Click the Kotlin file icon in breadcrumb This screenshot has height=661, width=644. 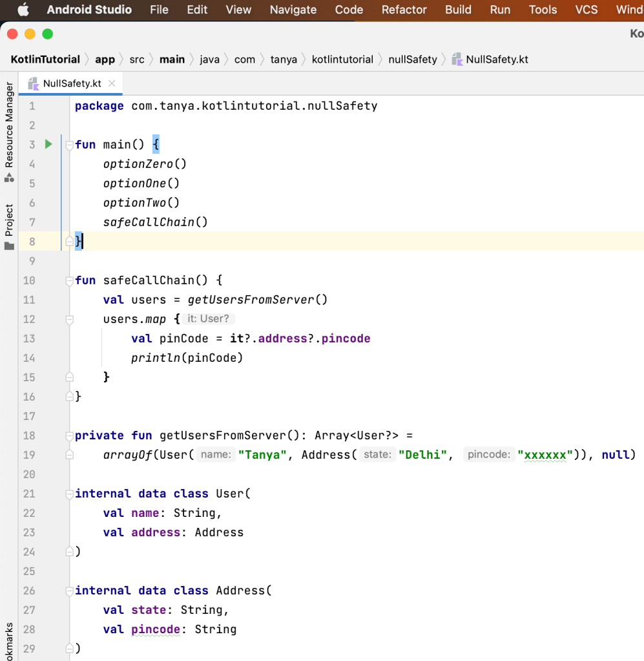coord(457,59)
